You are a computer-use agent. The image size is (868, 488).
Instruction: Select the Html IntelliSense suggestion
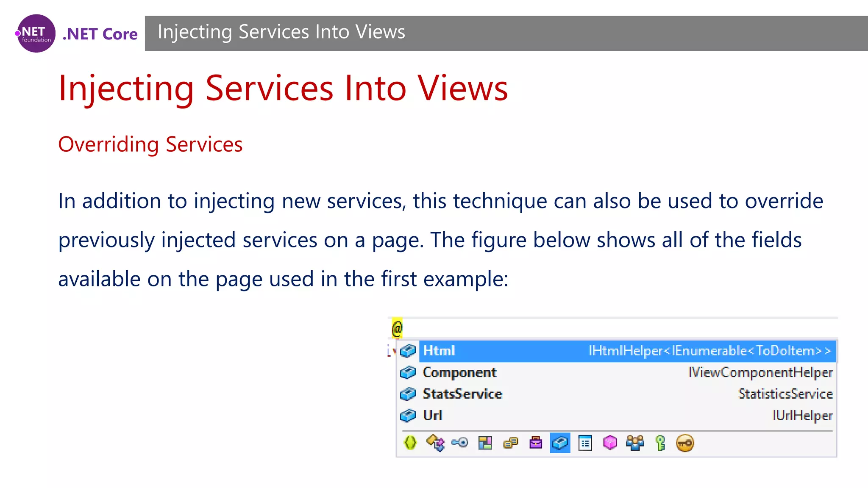click(617, 351)
